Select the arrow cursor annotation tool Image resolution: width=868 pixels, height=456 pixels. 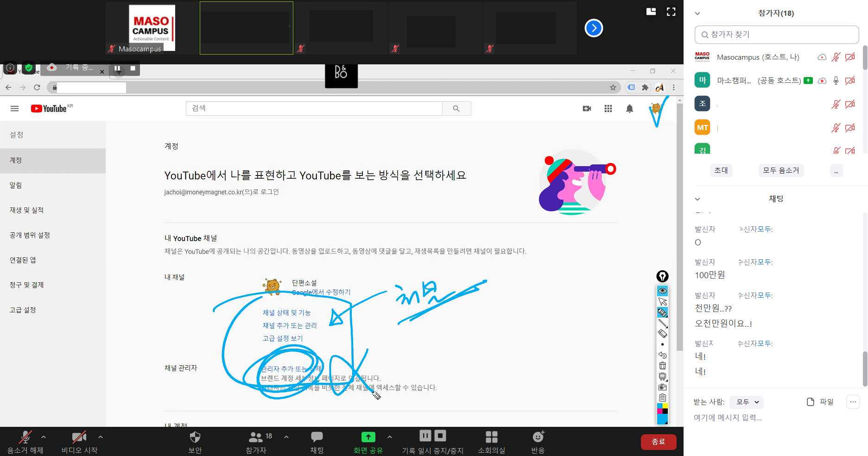pos(662,302)
